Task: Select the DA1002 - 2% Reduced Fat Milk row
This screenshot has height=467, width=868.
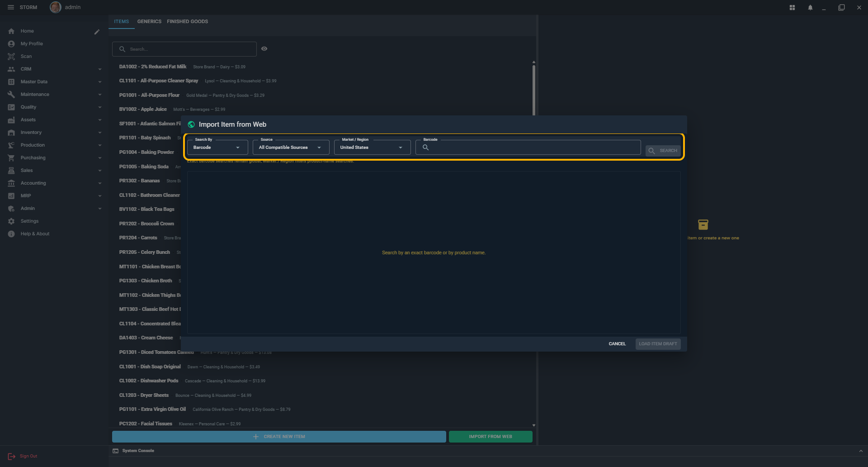Action: point(321,67)
